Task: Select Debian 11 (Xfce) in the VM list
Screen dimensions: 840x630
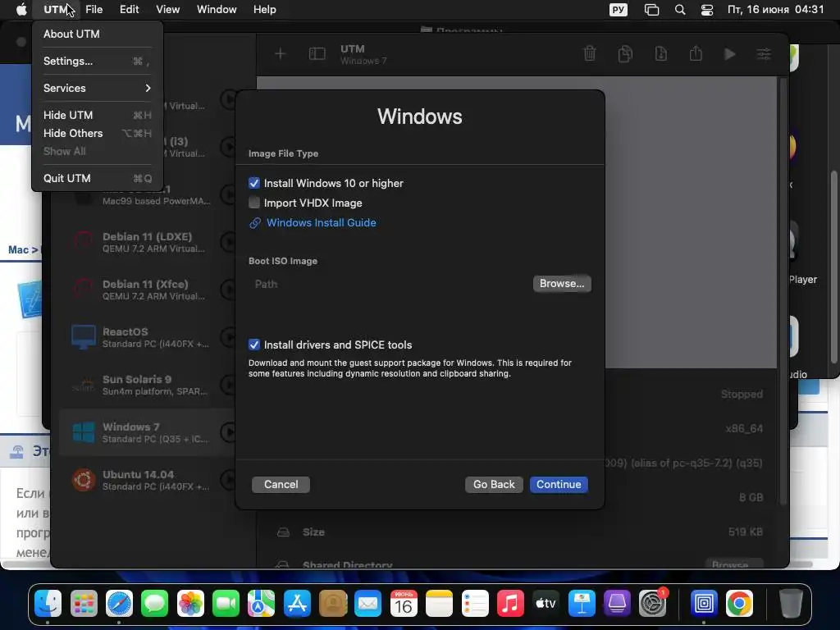Action: 147,290
